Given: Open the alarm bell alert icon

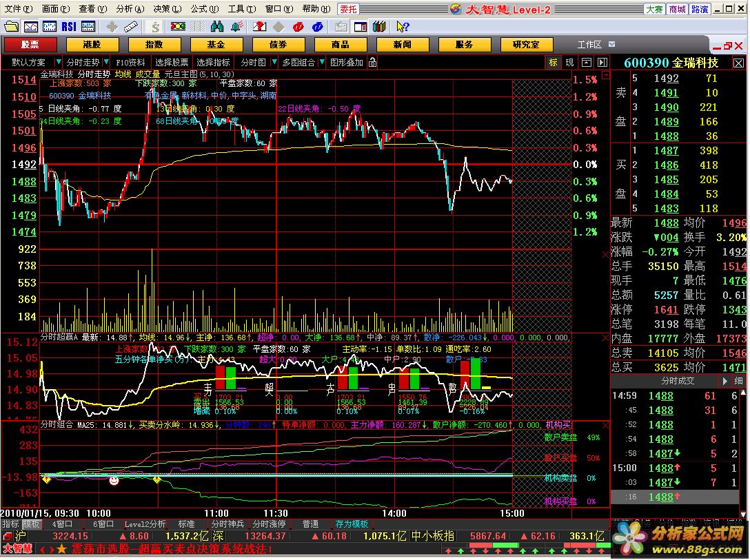Looking at the screenshot, I should click(x=236, y=27).
